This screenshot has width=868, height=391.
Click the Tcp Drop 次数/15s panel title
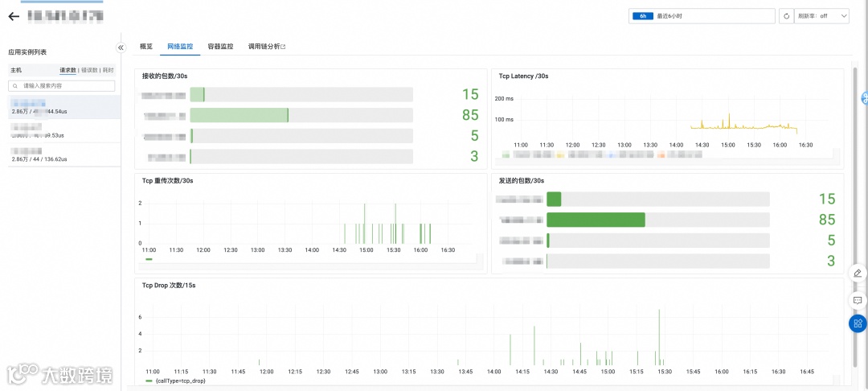[169, 286]
